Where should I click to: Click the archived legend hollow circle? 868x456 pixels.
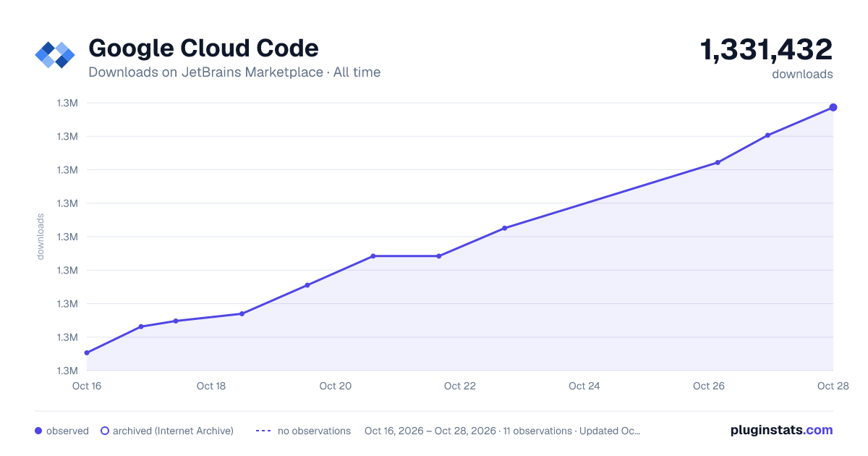pyautogui.click(x=105, y=431)
